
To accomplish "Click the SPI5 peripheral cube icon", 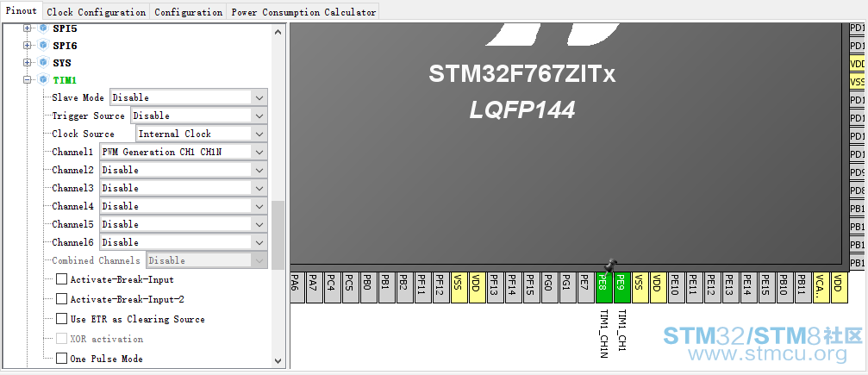I will (x=42, y=28).
